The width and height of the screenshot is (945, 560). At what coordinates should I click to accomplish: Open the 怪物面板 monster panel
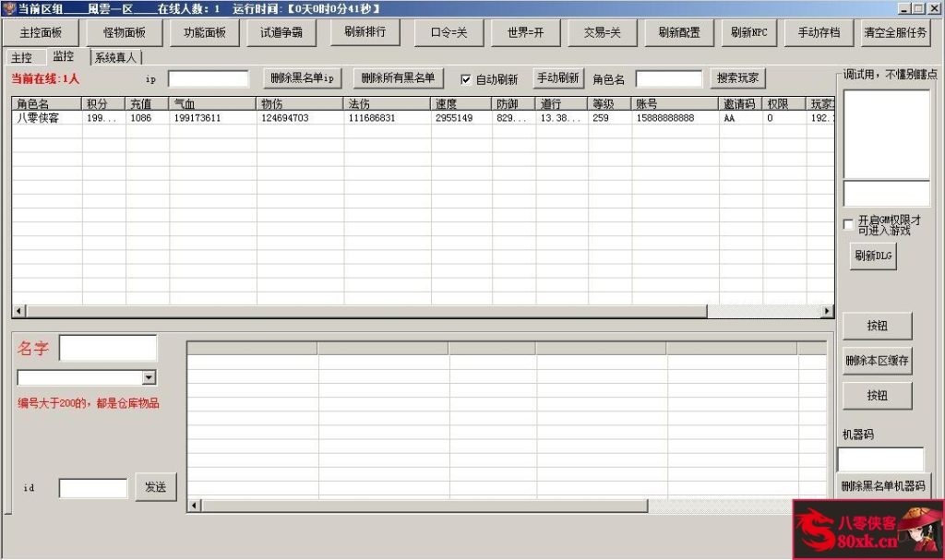(123, 32)
